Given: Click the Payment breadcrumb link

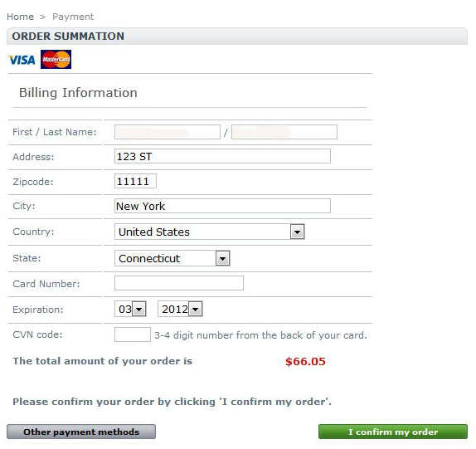Looking at the screenshot, I should (x=73, y=17).
